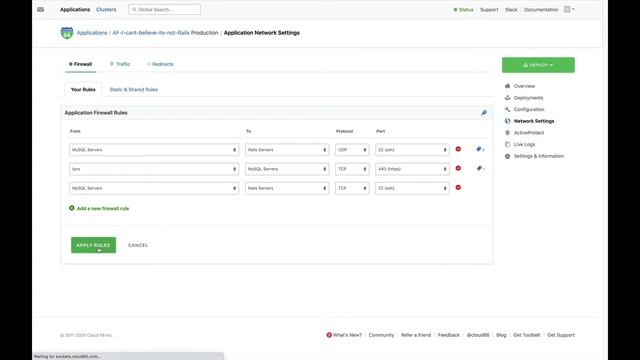This screenshot has width=640, height=360.
Task: Click the Cancel button
Action: pos(138,245)
